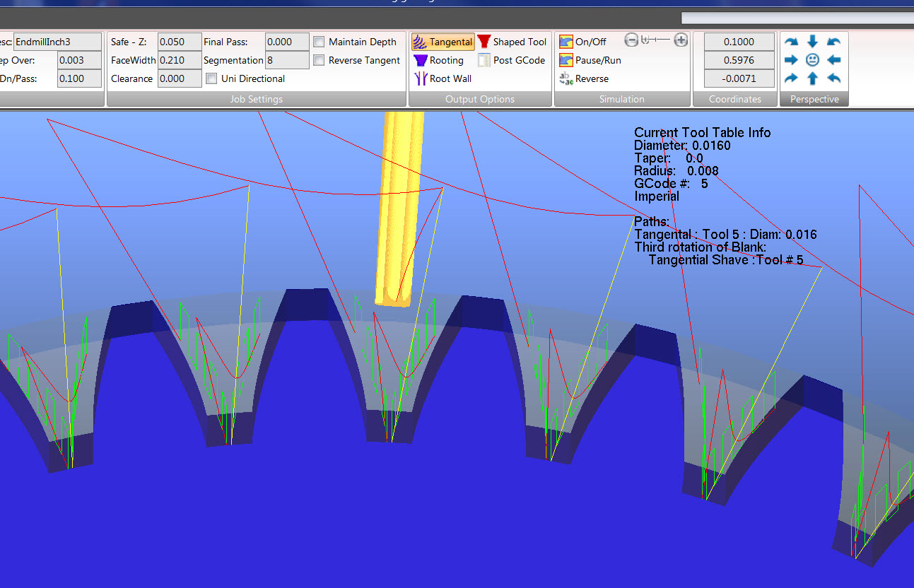Select the Tangential output option

coord(443,42)
